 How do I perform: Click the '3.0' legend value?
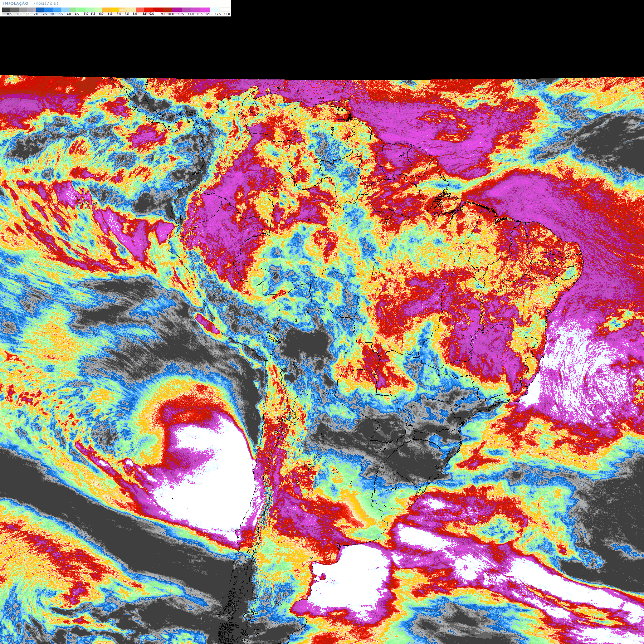[52, 14]
